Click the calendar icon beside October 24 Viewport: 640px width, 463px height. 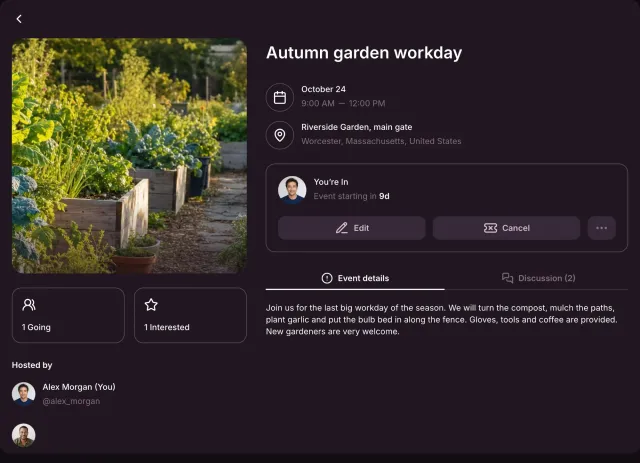click(x=280, y=97)
